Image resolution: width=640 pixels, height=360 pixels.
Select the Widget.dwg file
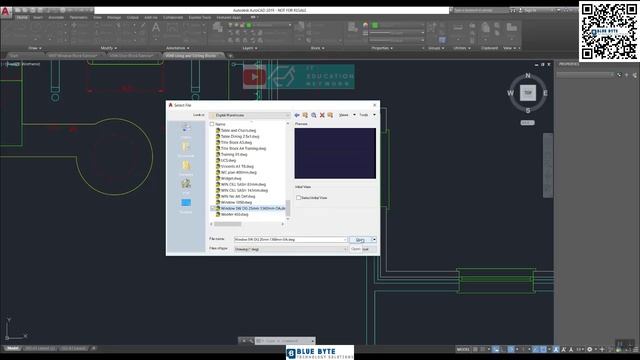click(231, 178)
